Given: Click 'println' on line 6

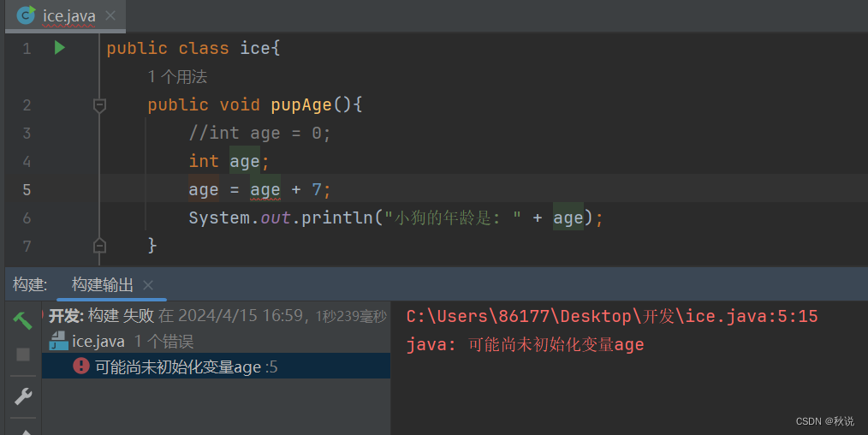Looking at the screenshot, I should 337,217.
